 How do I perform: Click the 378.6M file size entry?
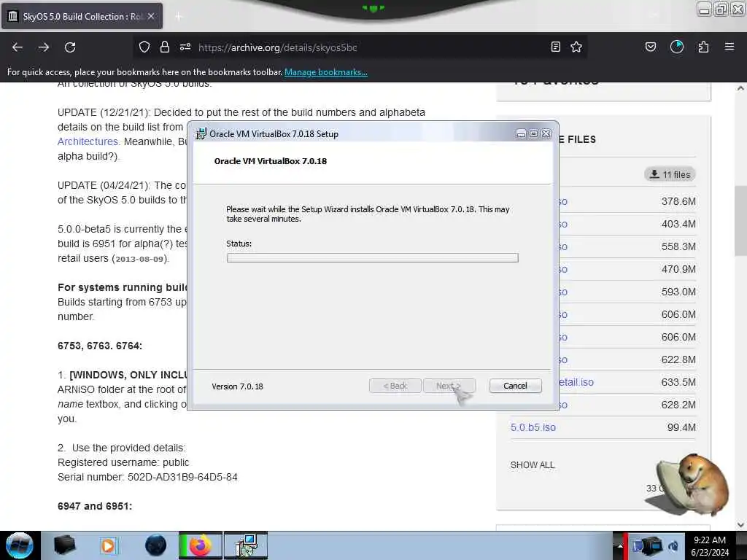click(678, 201)
